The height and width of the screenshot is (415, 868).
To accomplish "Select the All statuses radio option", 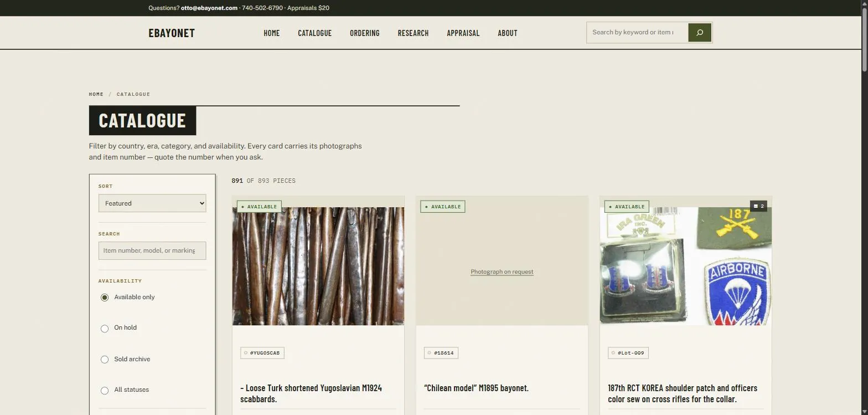I will pyautogui.click(x=105, y=391).
